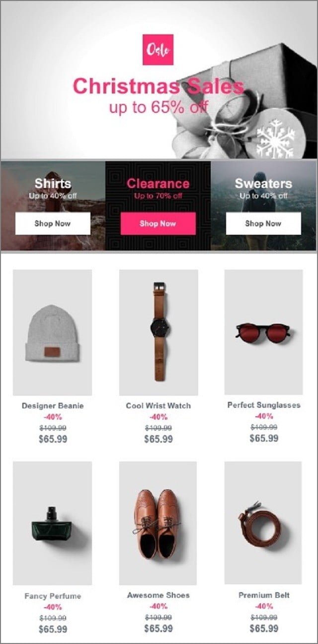
Task: Open the Perfect Sunglasses product image
Action: click(263, 332)
